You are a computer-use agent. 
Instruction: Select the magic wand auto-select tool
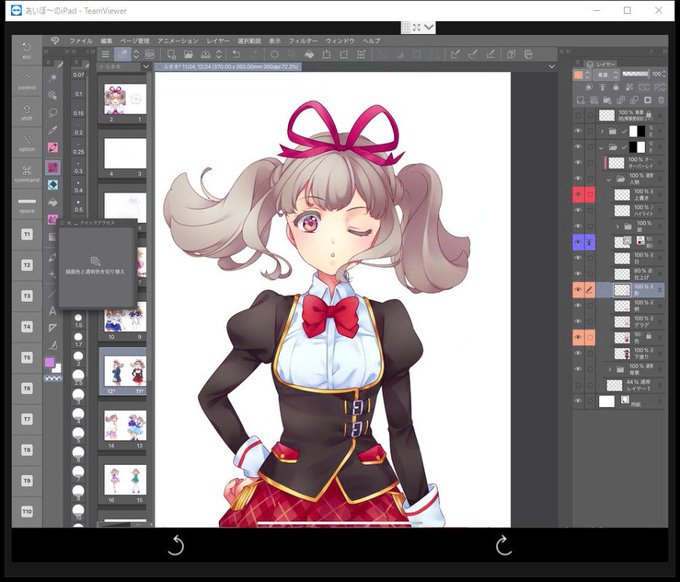click(x=52, y=78)
